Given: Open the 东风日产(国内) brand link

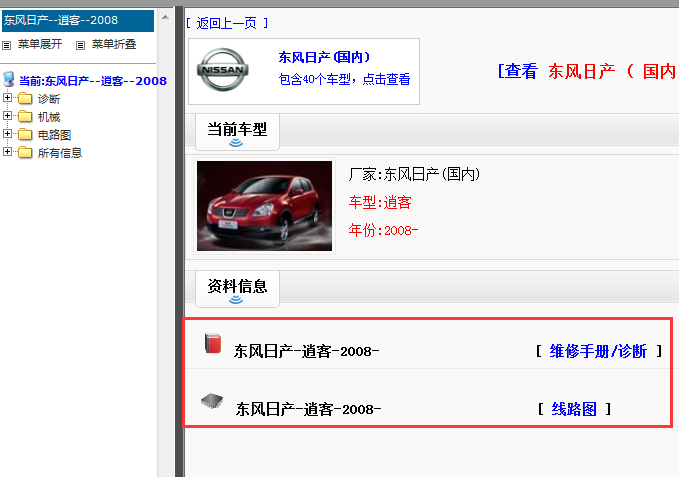Looking at the screenshot, I should click(x=324, y=57).
